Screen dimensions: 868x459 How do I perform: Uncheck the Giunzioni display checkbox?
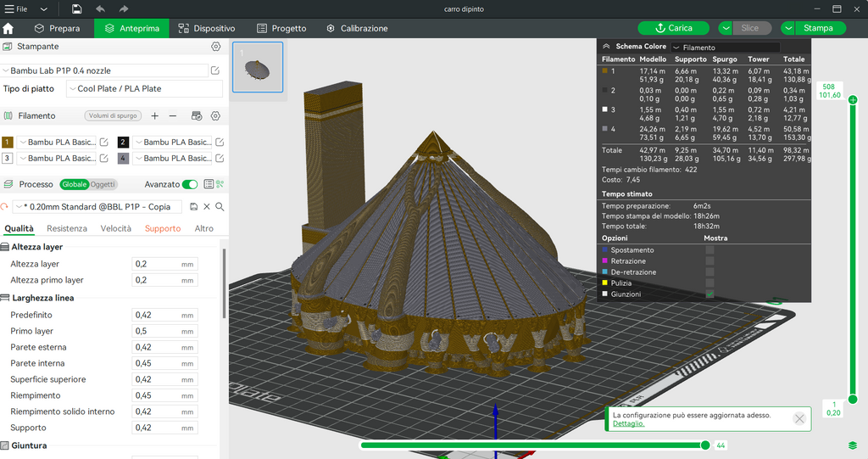coord(709,294)
